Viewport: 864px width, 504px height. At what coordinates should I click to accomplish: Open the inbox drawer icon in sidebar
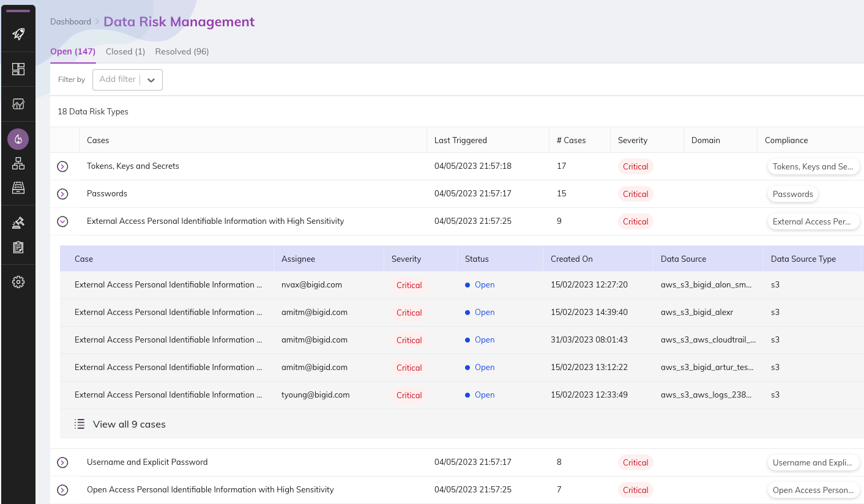coord(18,187)
